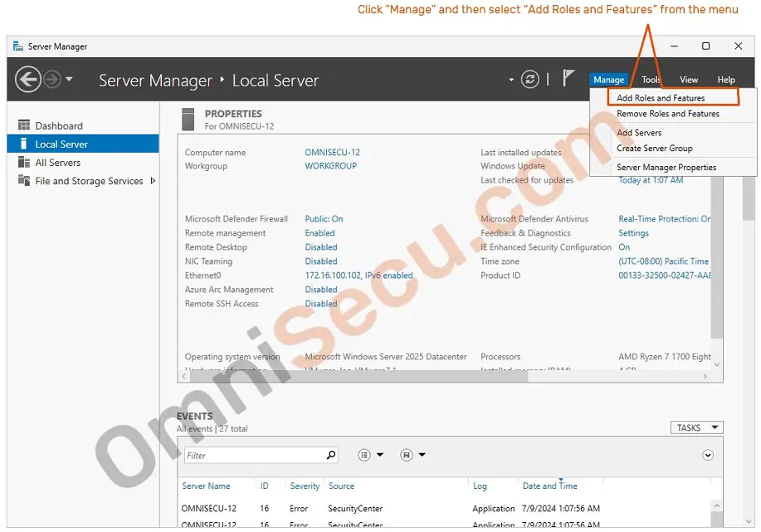The image size is (761, 532).
Task: Open the Tools menu
Action: pos(651,80)
